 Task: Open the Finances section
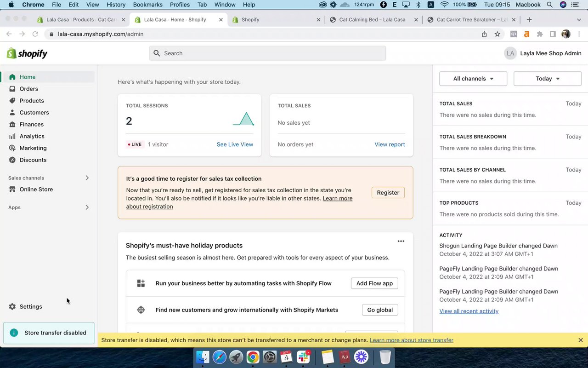[x=32, y=124]
